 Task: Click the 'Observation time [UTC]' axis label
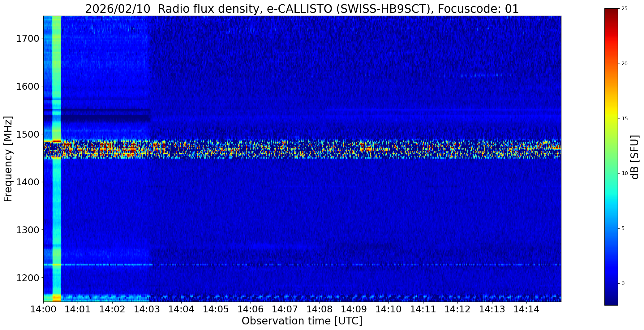pyautogui.click(x=302, y=321)
